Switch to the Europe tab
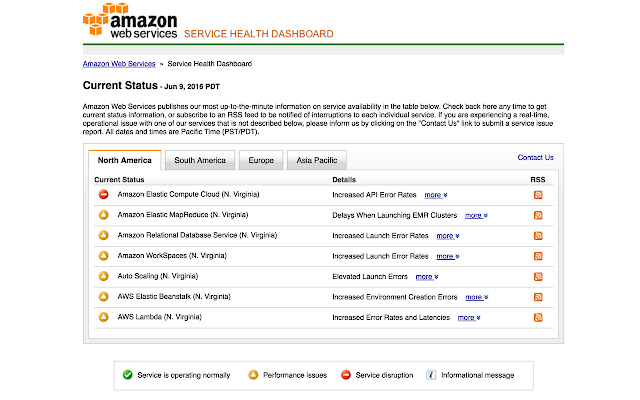The image size is (640, 400). [x=261, y=160]
